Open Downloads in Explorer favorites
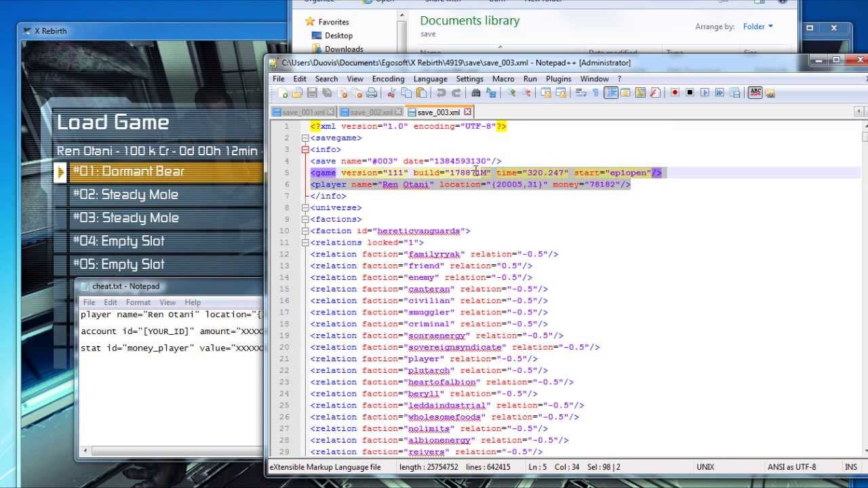The width and height of the screenshot is (868, 488). 344,49
